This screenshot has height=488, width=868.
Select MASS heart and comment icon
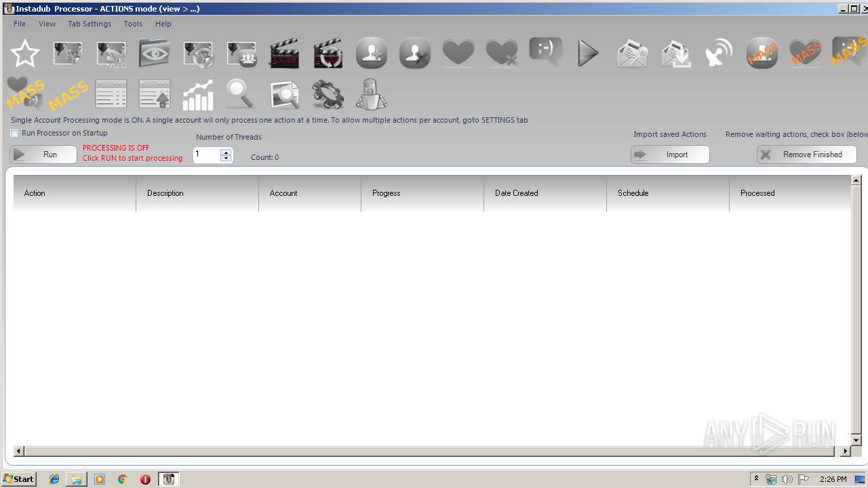pos(24,94)
